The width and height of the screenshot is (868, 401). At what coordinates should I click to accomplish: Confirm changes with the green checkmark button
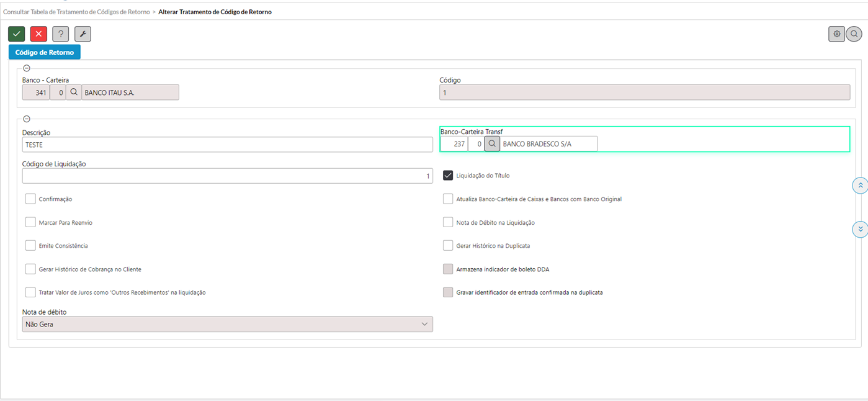17,34
